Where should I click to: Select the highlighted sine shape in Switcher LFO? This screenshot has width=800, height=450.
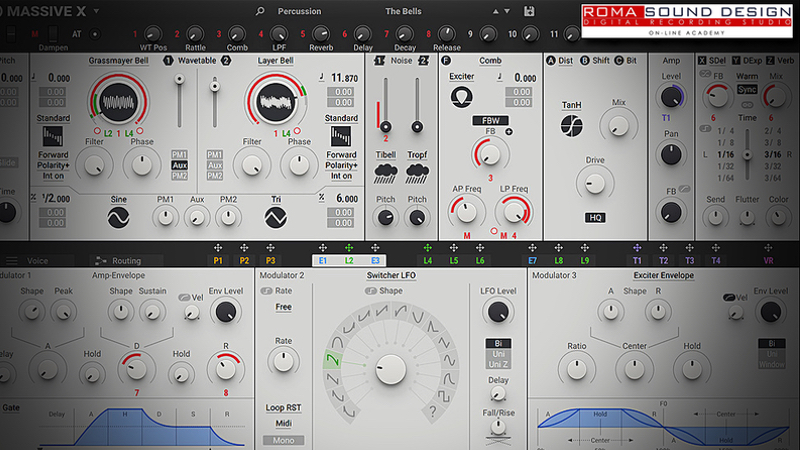click(x=332, y=360)
